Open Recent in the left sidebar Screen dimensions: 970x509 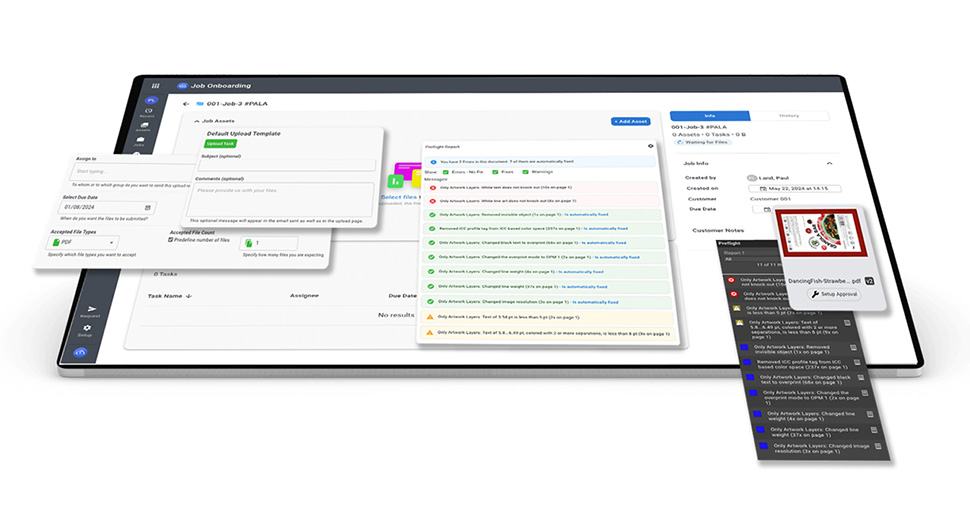click(x=151, y=112)
